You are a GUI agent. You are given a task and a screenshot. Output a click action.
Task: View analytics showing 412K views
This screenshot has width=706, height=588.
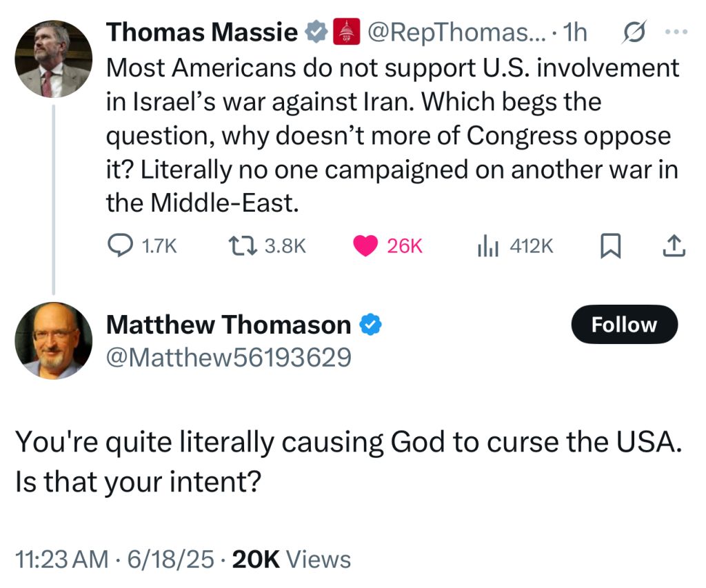pyautogui.click(x=516, y=246)
